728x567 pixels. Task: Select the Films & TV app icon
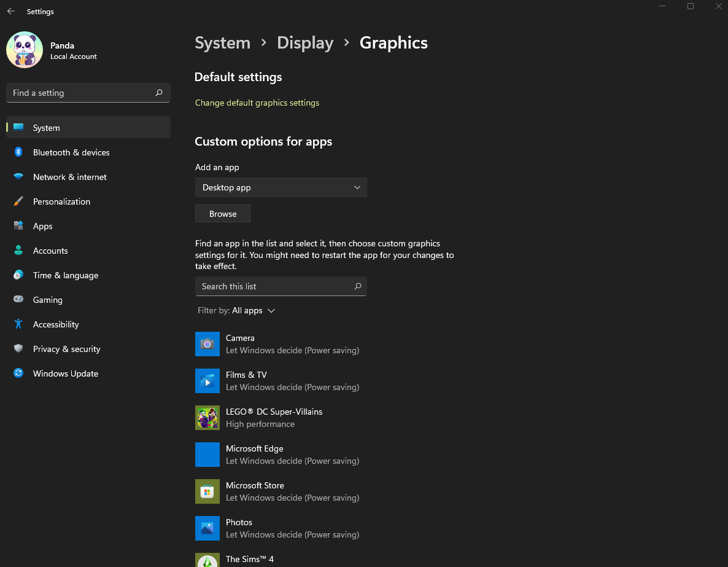pyautogui.click(x=207, y=381)
